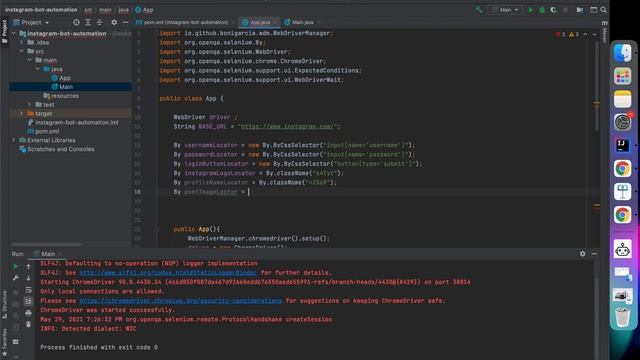Hide the Project panel with the minus icon
The width and height of the screenshot is (640, 360).
tap(125, 22)
